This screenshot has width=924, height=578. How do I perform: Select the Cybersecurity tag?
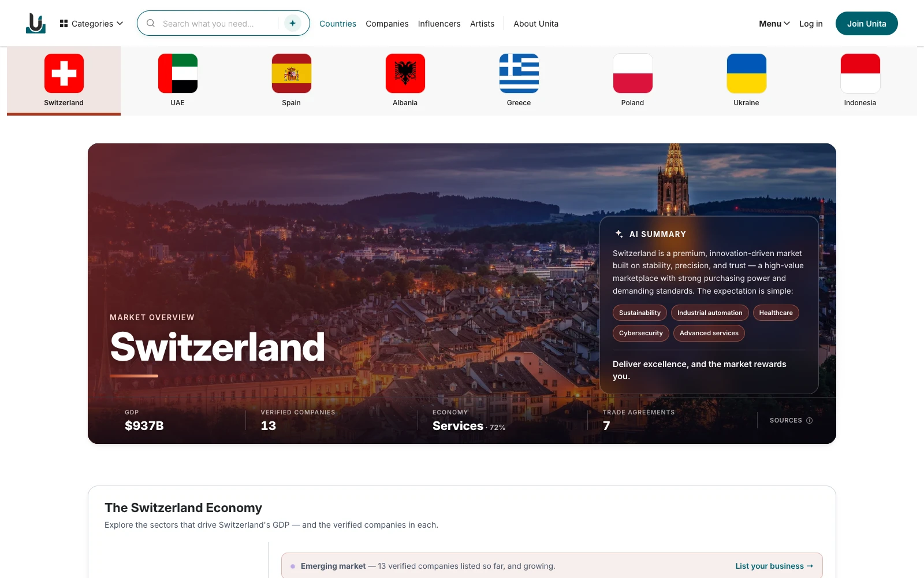[x=641, y=333]
